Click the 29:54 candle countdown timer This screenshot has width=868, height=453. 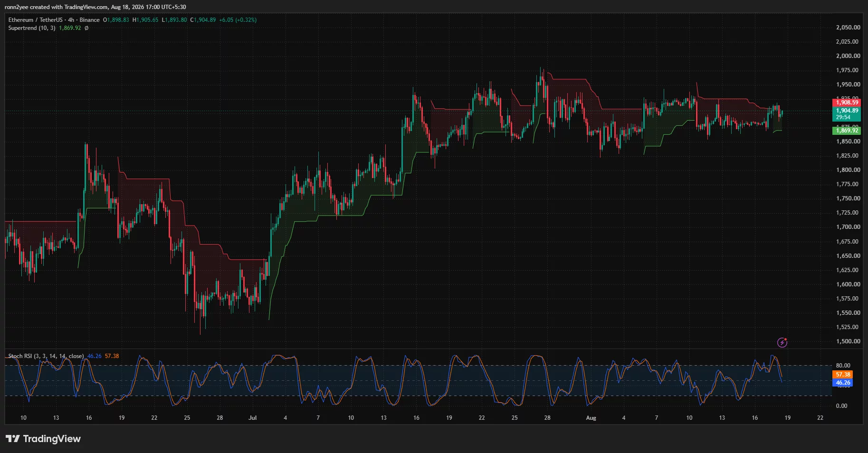[843, 117]
